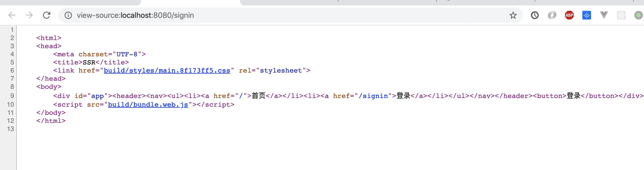Click the 首页 link text in source
Viewport: 644px width, 170px height.
click(x=258, y=96)
